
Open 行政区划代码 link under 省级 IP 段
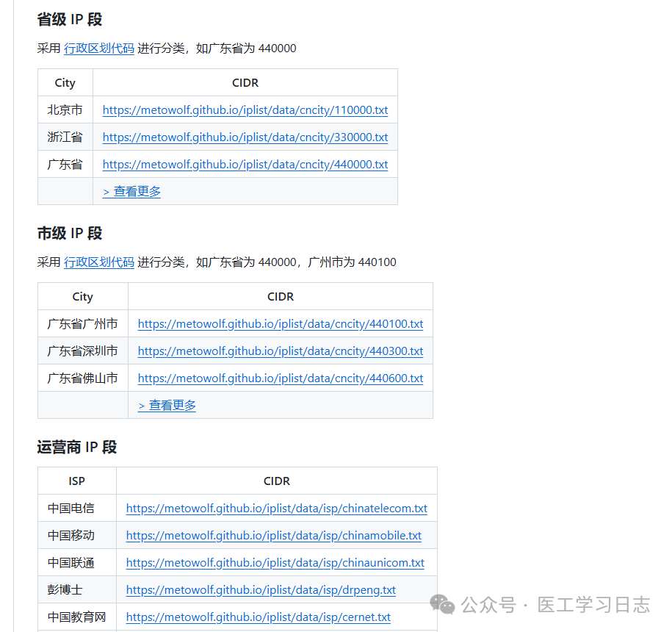click(x=99, y=49)
